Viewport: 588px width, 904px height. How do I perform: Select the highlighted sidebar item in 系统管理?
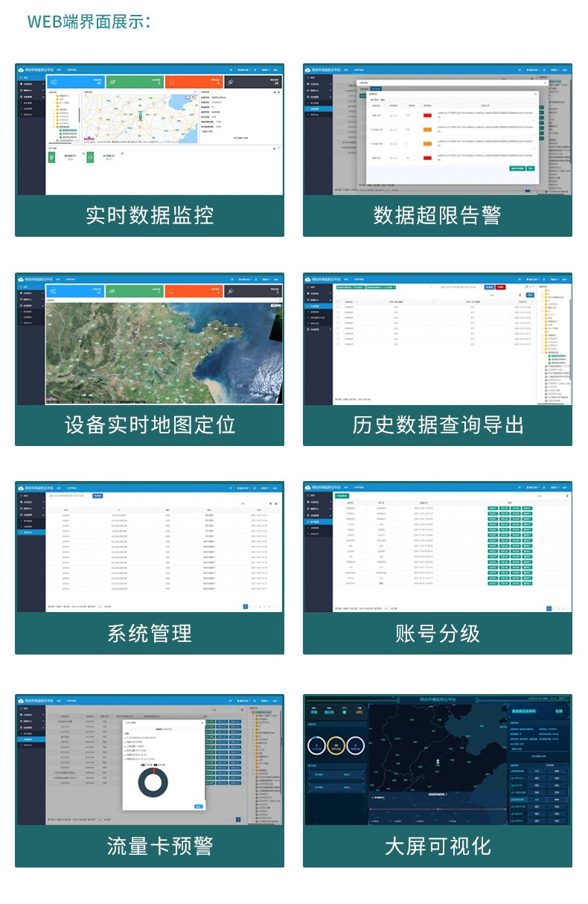(x=31, y=532)
